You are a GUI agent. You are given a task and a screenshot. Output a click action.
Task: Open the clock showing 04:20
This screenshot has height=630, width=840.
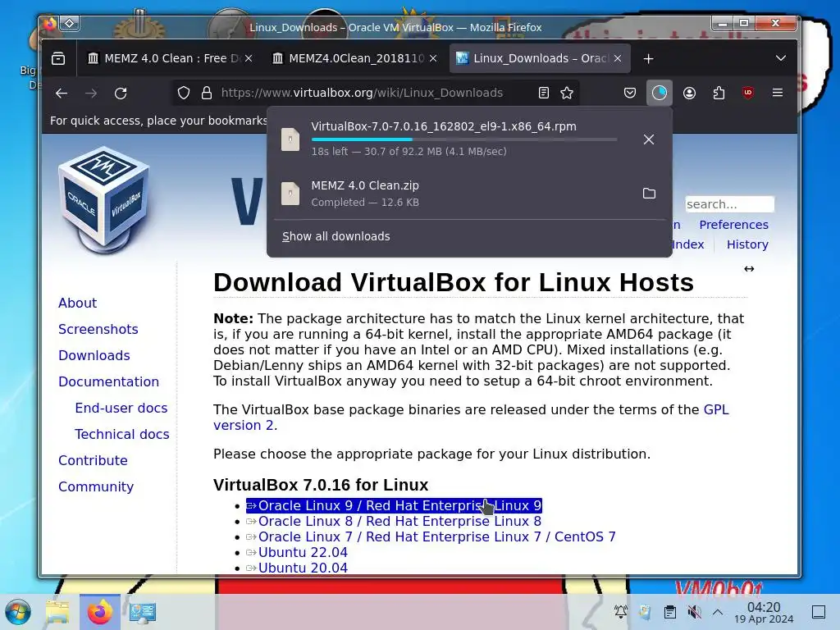point(764,612)
